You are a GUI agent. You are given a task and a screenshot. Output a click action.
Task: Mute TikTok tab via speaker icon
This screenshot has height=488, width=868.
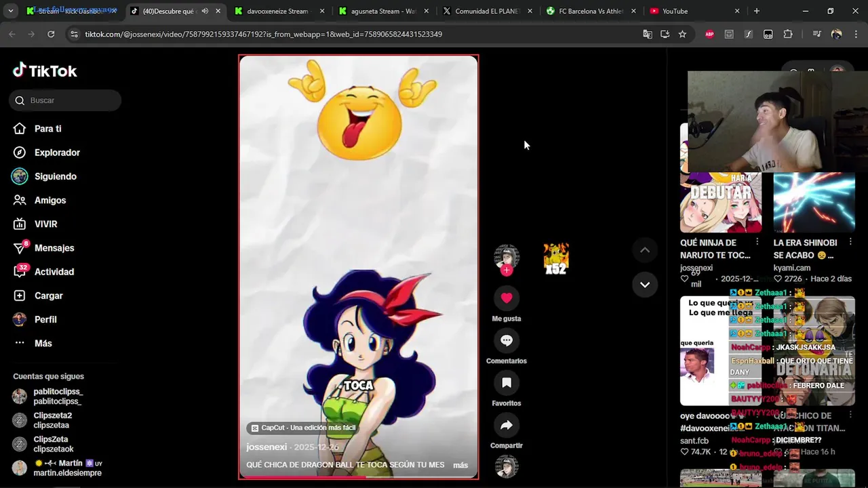205,11
